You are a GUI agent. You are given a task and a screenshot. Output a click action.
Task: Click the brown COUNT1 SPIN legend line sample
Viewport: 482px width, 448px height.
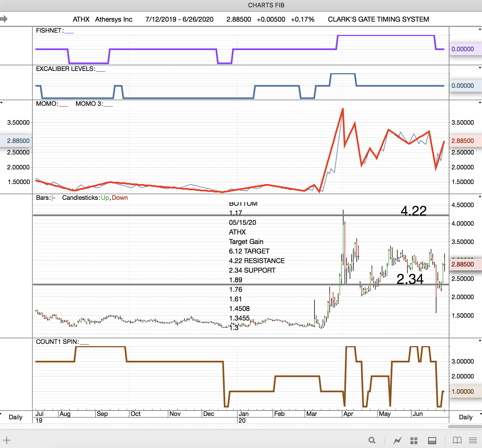coord(84,344)
